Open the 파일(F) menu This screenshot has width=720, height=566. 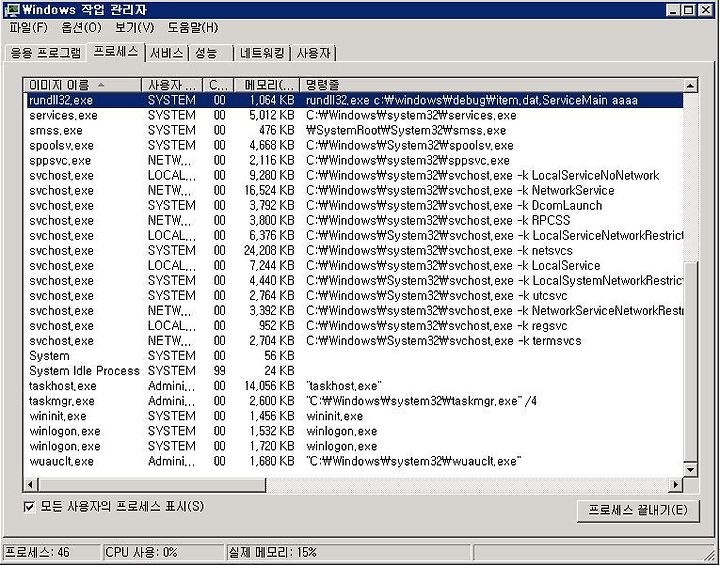coord(28,28)
